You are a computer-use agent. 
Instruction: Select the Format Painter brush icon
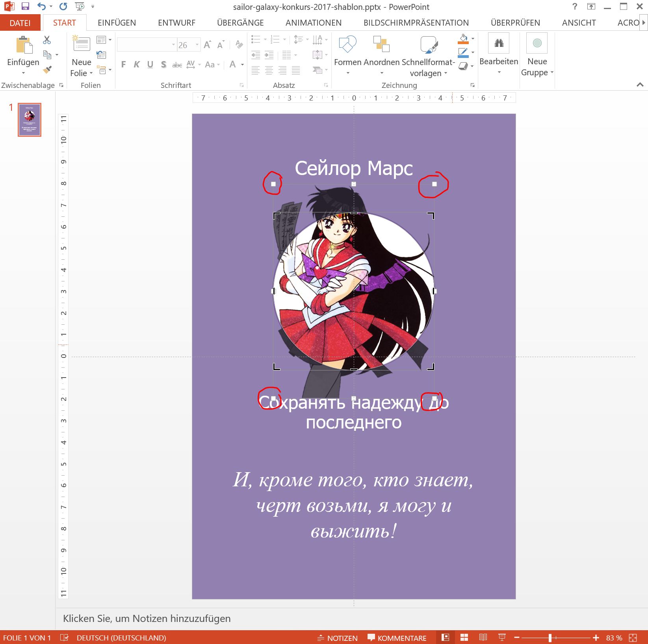pyautogui.click(x=47, y=70)
